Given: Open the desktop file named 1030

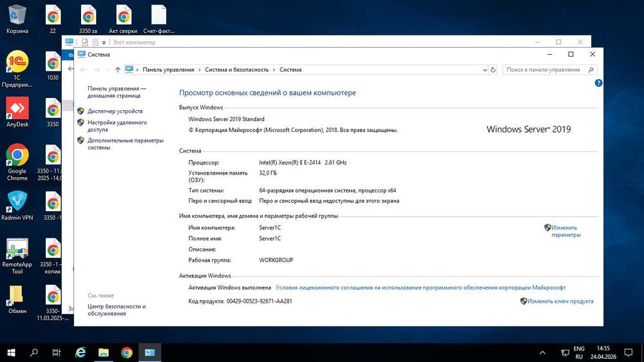Looking at the screenshot, I should (x=53, y=66).
